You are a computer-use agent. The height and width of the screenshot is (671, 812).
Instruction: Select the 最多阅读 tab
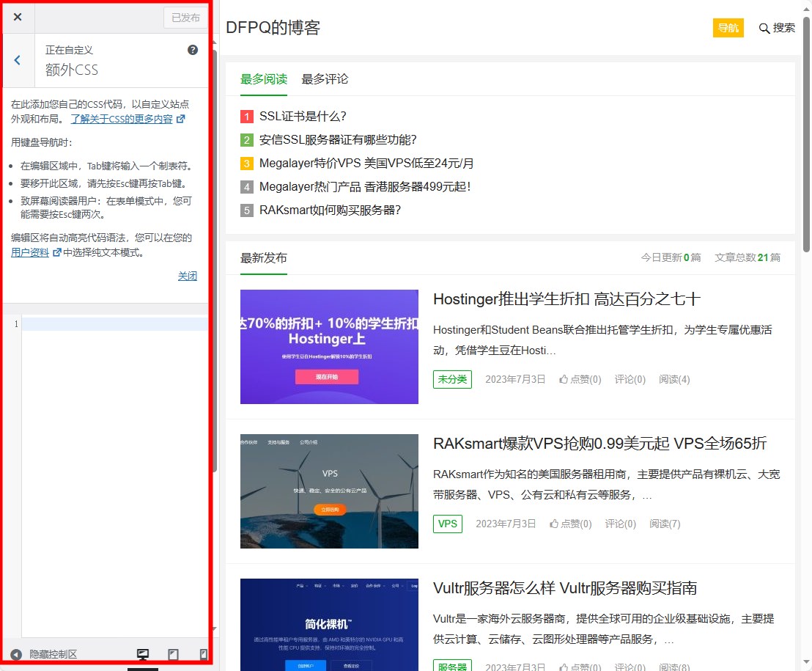(264, 79)
